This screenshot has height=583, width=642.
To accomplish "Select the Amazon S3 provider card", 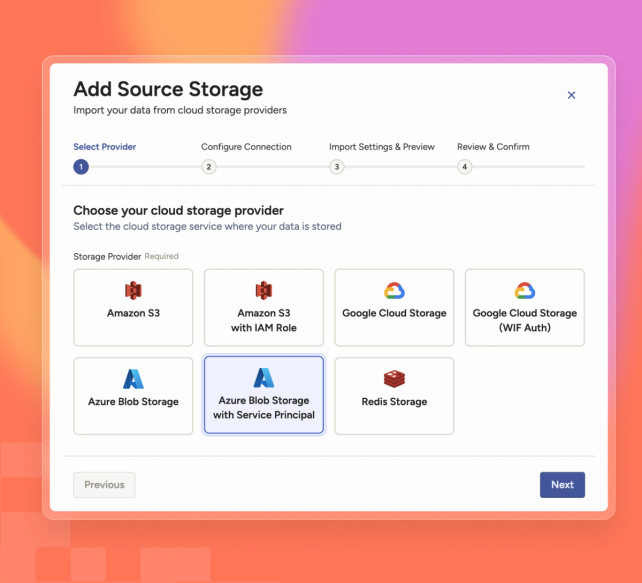I will point(133,307).
